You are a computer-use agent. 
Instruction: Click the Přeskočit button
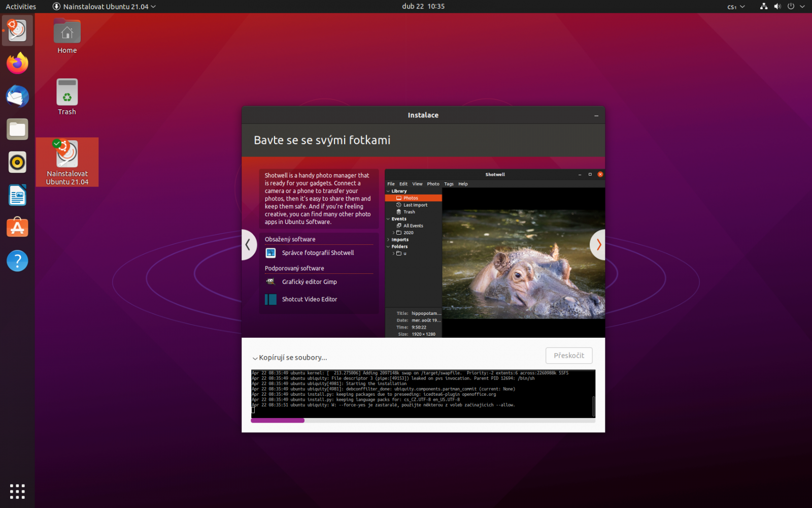tap(568, 356)
